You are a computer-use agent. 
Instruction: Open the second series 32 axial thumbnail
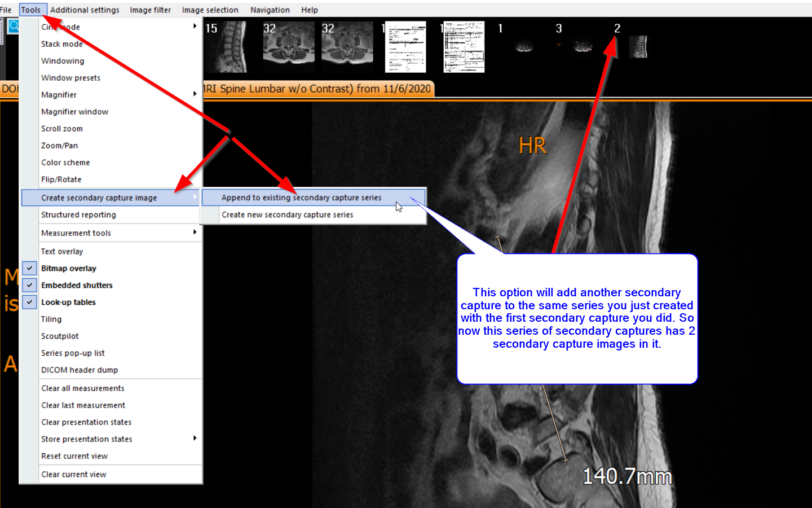[347, 47]
